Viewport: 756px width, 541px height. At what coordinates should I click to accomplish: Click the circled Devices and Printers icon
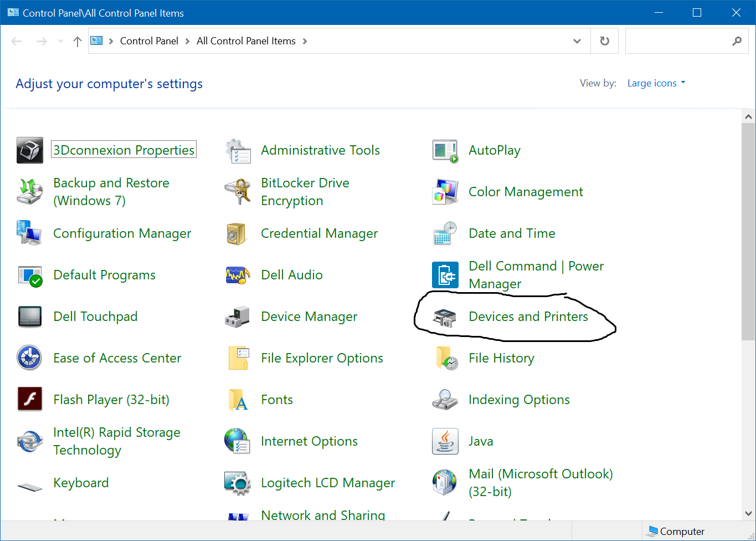(x=445, y=317)
